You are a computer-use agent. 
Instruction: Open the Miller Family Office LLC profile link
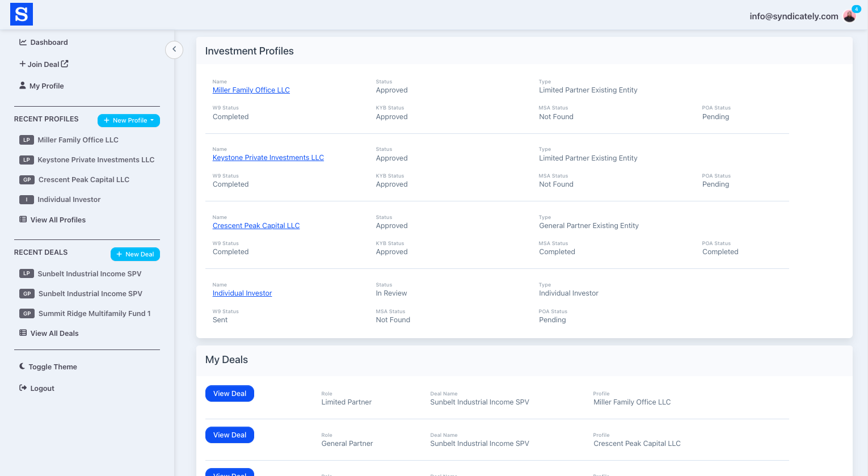(251, 90)
